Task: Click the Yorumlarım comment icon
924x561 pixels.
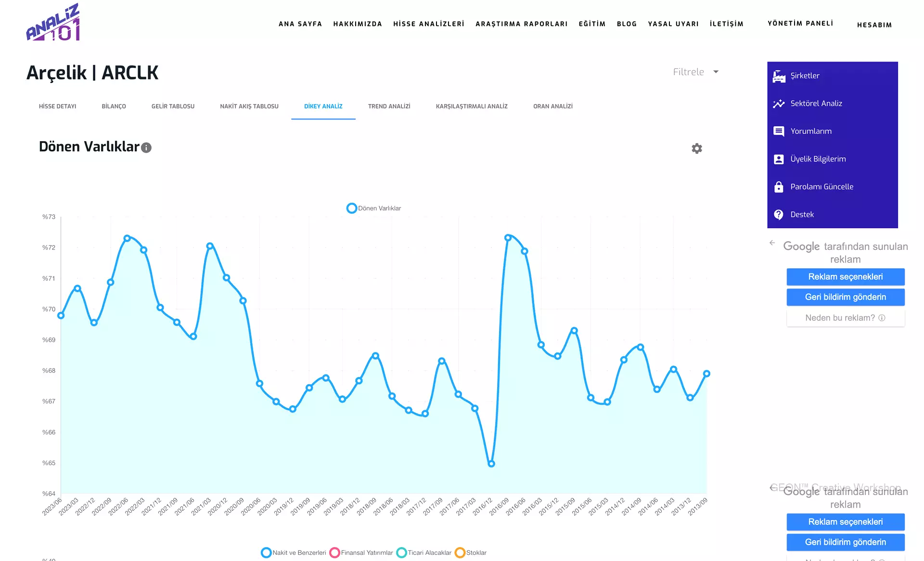Action: click(779, 131)
